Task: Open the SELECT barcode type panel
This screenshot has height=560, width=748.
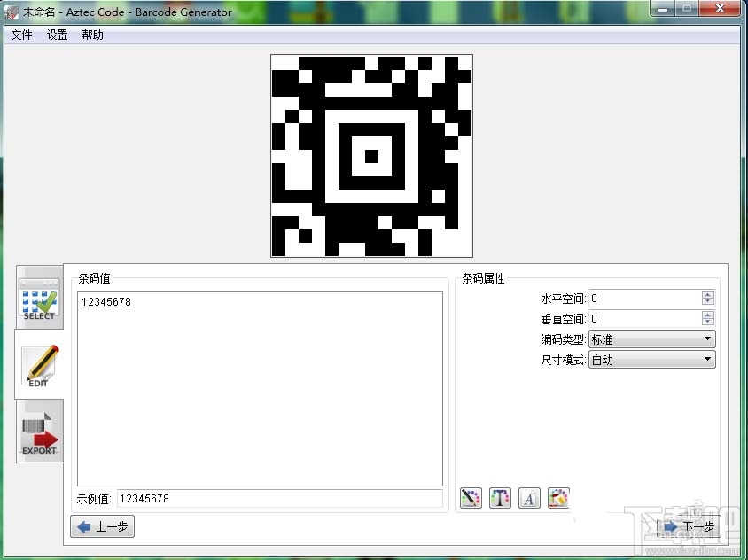Action: 38,299
